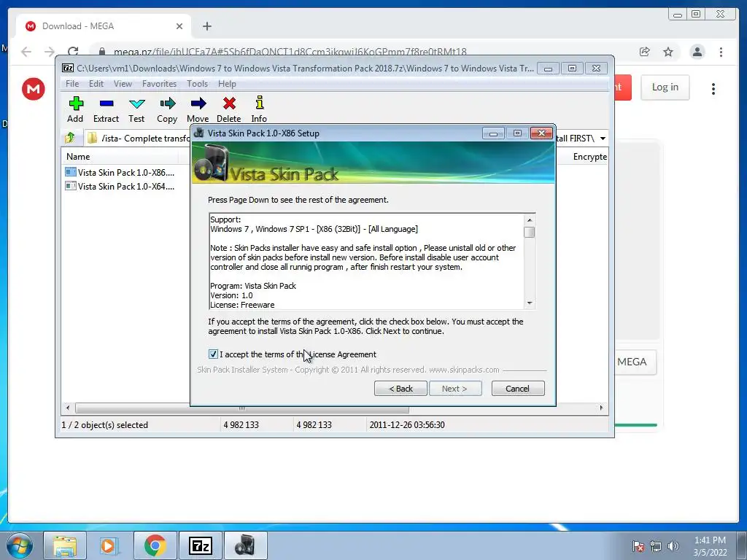Viewport: 747px width, 560px height.
Task: Reload the MEGA page in Chrome
Action: [73, 52]
